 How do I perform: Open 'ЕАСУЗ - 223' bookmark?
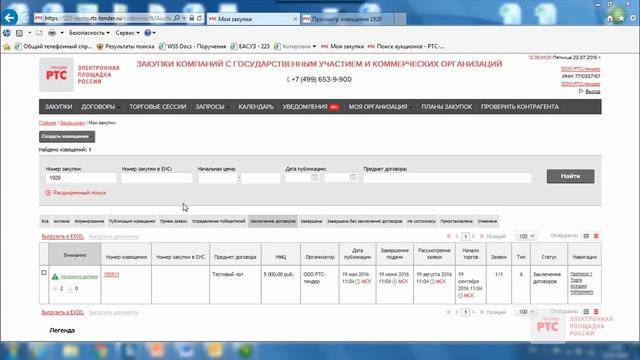[x=250, y=47]
